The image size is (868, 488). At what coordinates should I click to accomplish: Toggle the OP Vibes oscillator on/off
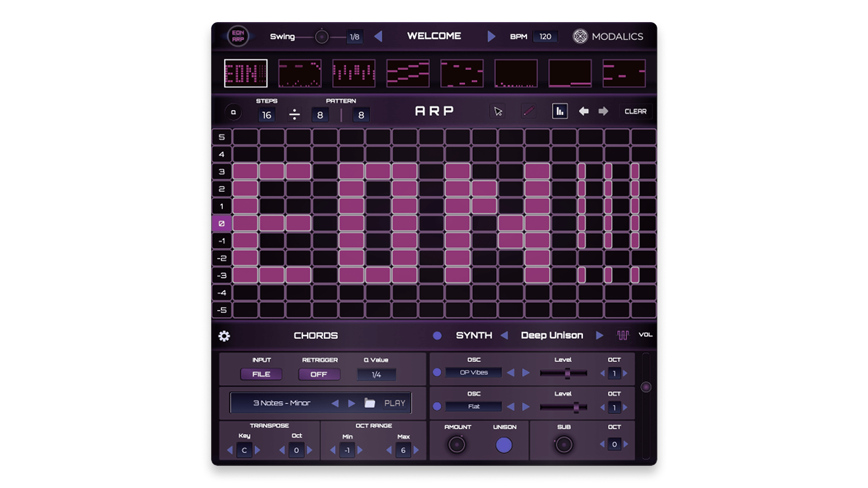437,373
